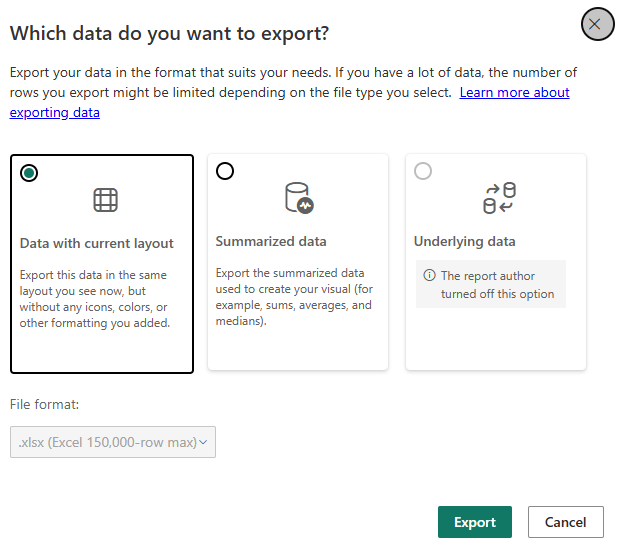Click the Summarized data card title

pyautogui.click(x=271, y=241)
